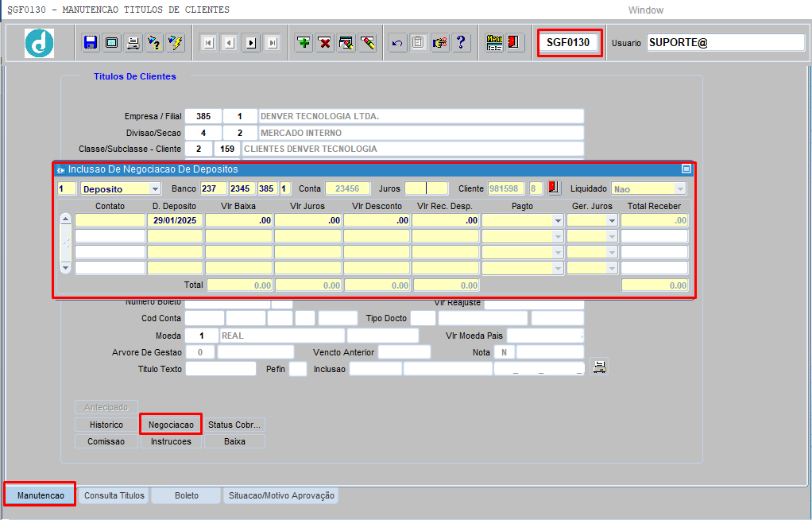812x520 pixels.
Task: Click the screen capture toolbar icon
Action: tap(112, 42)
